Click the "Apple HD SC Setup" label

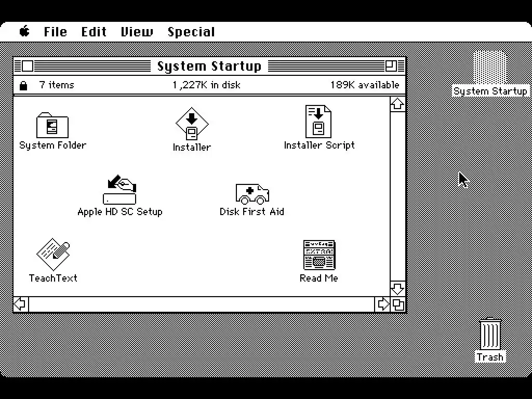[x=120, y=212]
